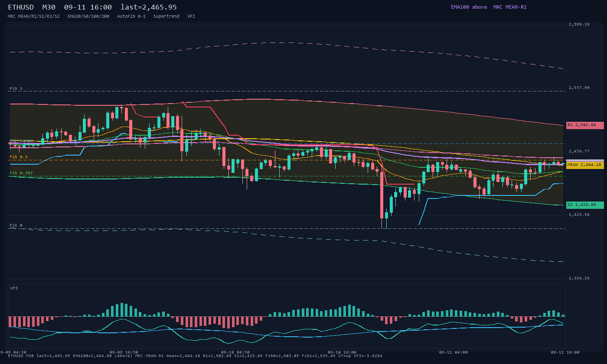This screenshot has width=607, height=364.
Task: Click the "Fib 0" level label
Action: pyautogui.click(x=16, y=226)
